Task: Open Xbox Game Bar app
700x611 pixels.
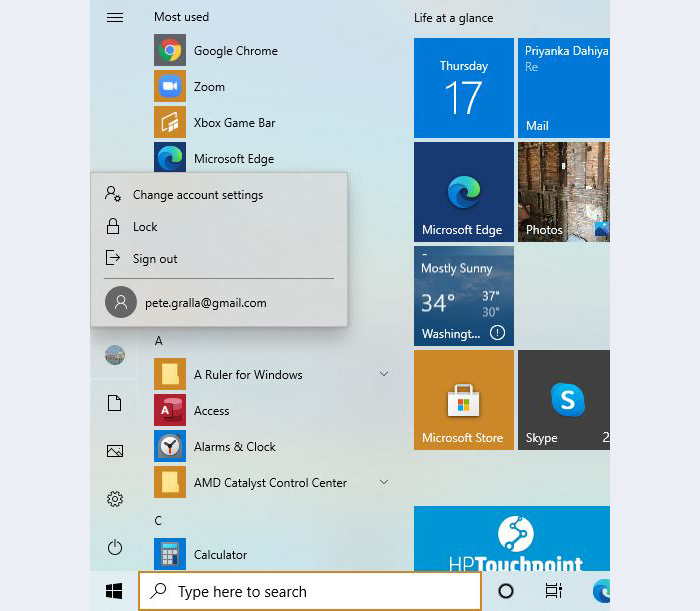Action: pos(272,123)
